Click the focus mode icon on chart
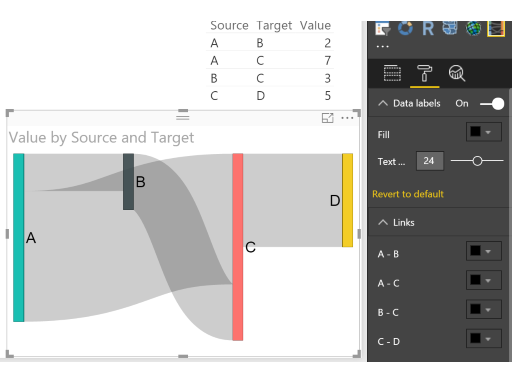The image size is (512, 384). coord(328,118)
